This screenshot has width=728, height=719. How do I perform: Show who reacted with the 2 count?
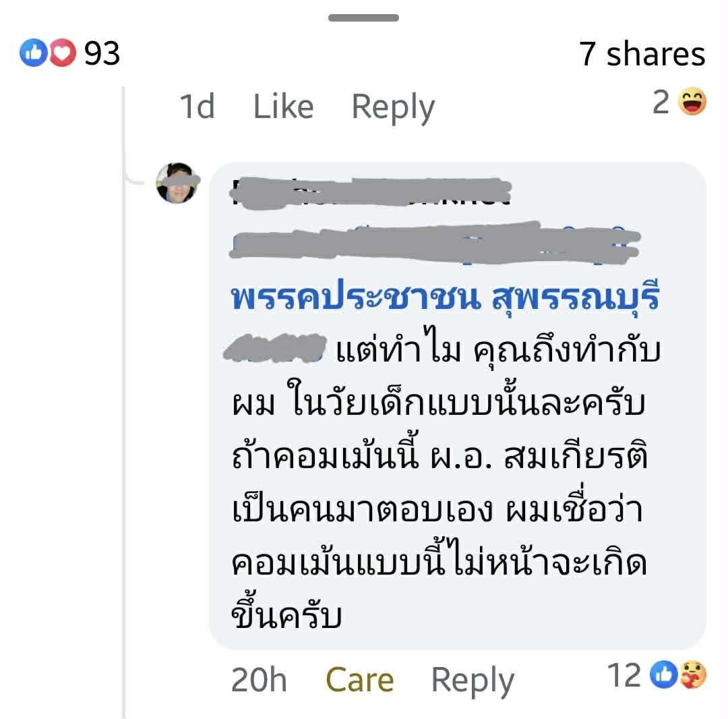point(661,103)
